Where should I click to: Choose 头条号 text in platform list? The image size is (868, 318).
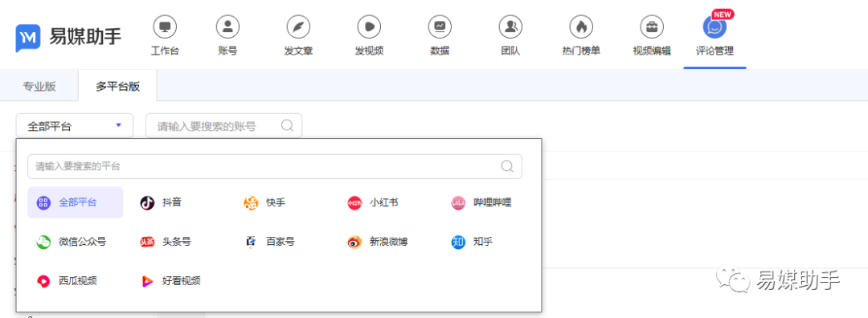pos(177,242)
